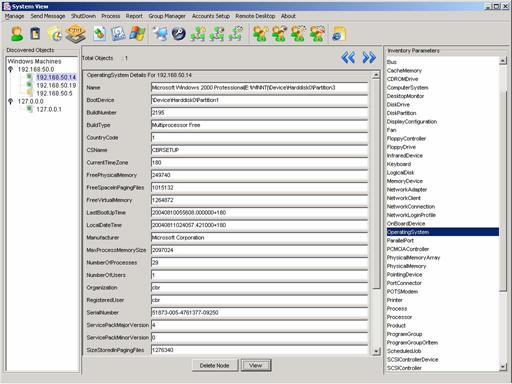The image size is (512, 384).
Task: Click the document with green arrow icon
Action: [x=99, y=34]
